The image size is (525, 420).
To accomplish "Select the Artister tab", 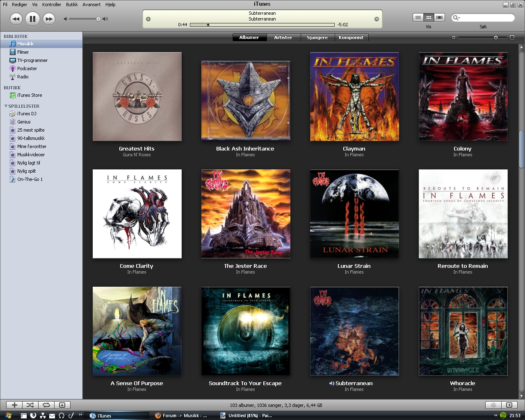I will [283, 37].
